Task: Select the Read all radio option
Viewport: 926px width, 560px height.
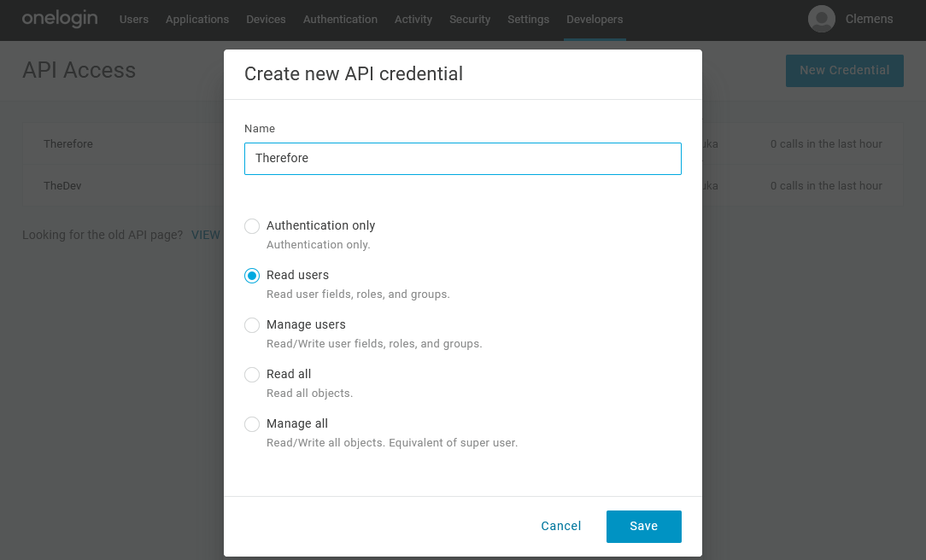Action: pyautogui.click(x=252, y=375)
